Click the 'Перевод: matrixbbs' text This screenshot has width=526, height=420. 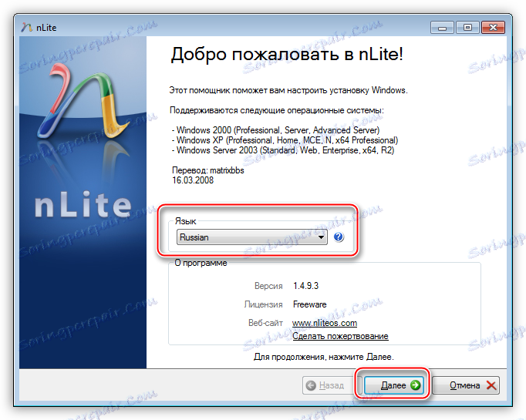pyautogui.click(x=208, y=170)
